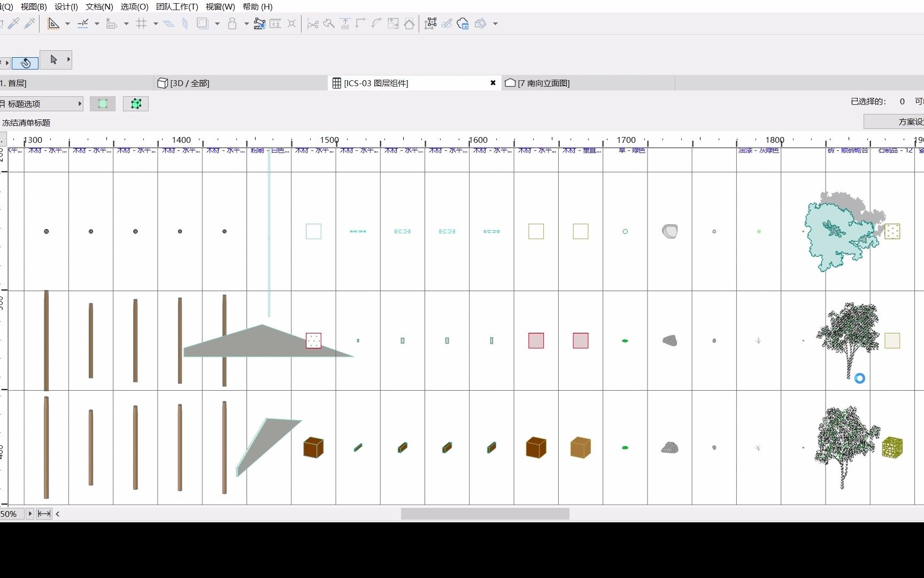
Task: Click the ruler measure icon
Action: coord(275,24)
